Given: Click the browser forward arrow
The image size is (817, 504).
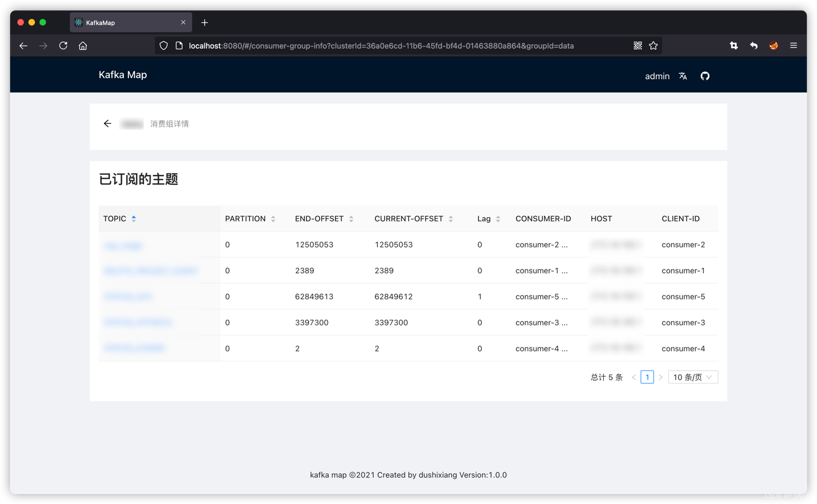Looking at the screenshot, I should [x=43, y=46].
